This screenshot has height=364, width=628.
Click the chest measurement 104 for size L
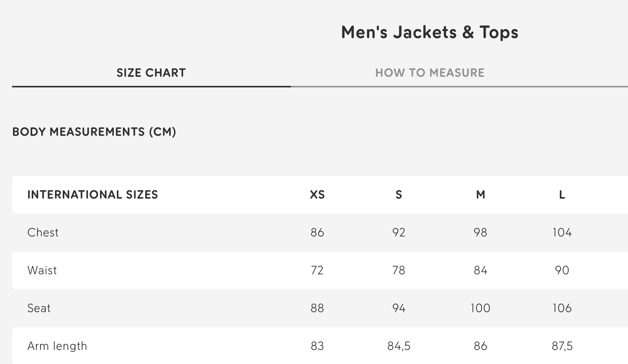pos(562,232)
